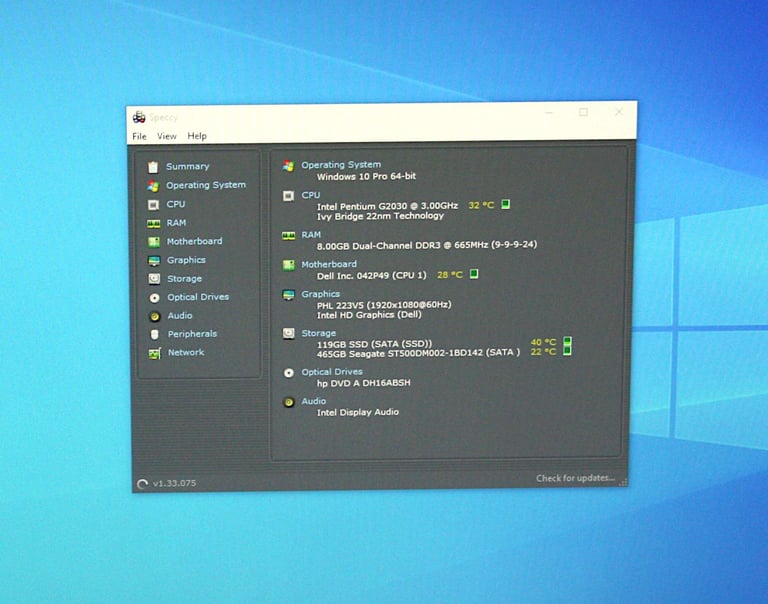Click the CPU temperature 32 °C reading
The width and height of the screenshot is (768, 604).
click(481, 205)
